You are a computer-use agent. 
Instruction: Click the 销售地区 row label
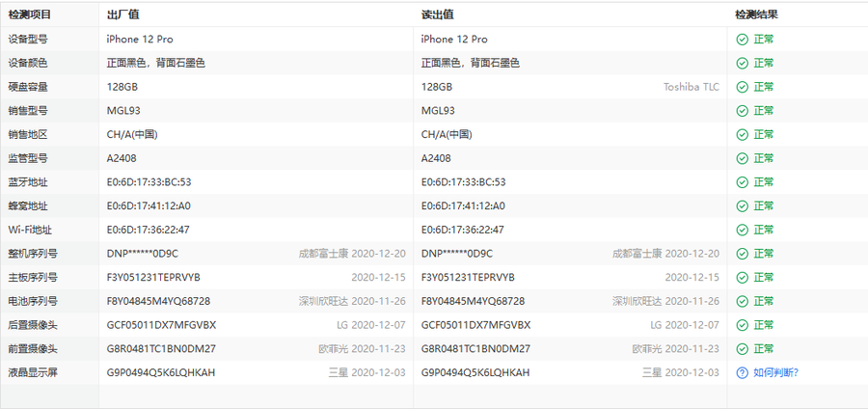(x=28, y=134)
